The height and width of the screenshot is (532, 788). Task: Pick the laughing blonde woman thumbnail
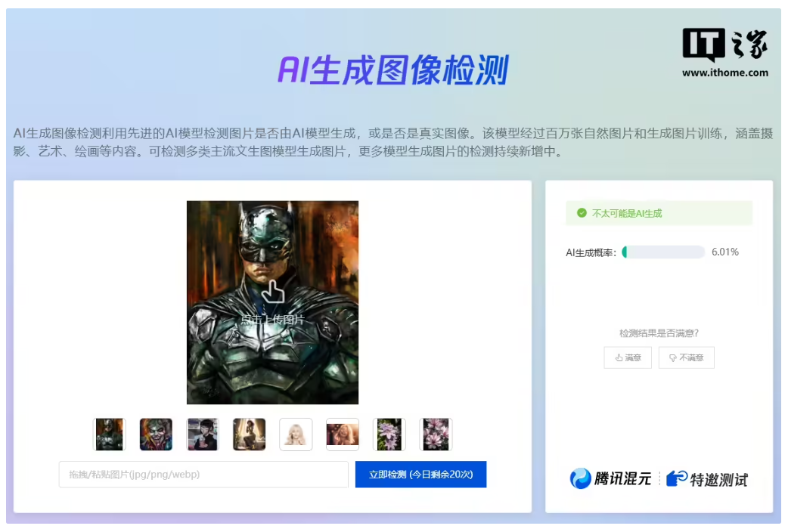(343, 434)
